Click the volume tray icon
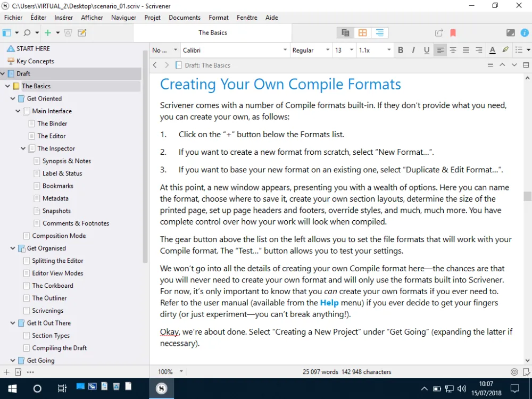 [x=461, y=388]
